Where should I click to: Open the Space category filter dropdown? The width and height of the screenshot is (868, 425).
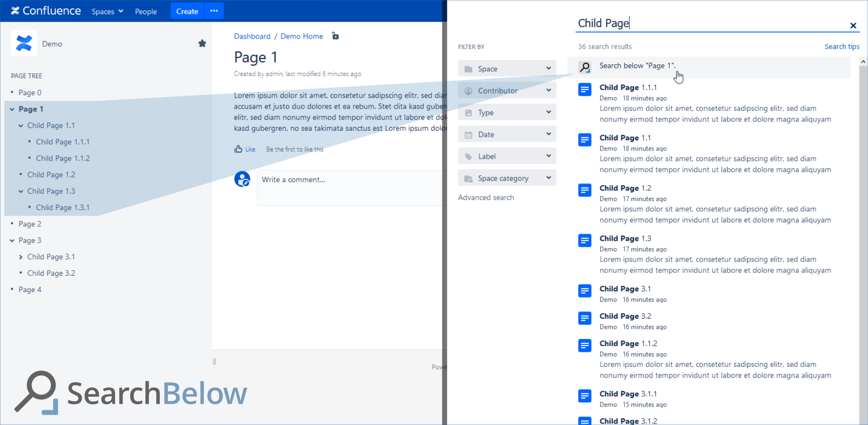507,178
